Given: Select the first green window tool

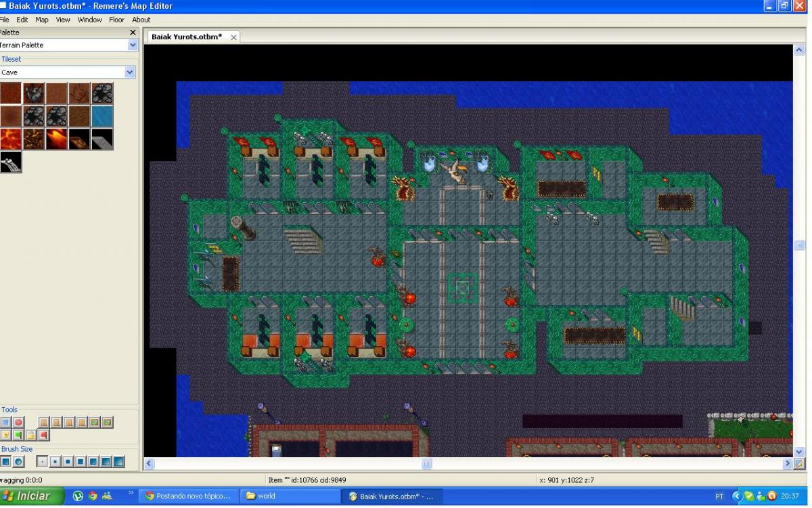Looking at the screenshot, I should click(94, 422).
